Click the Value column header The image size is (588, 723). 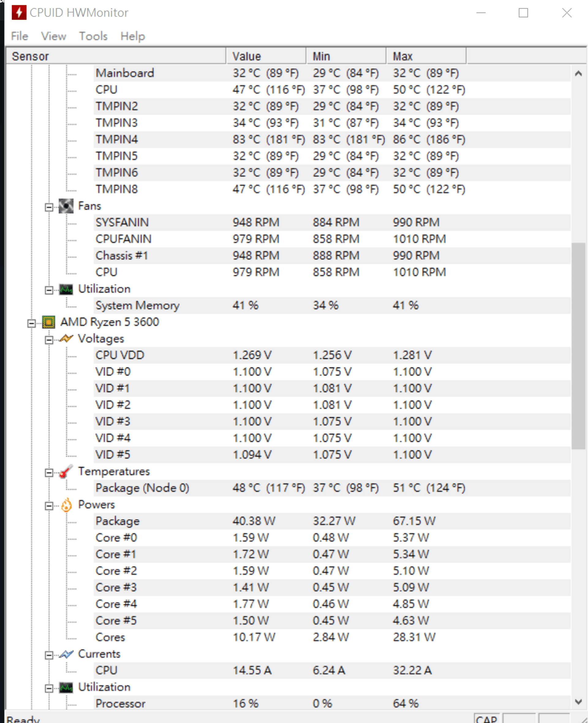click(266, 56)
